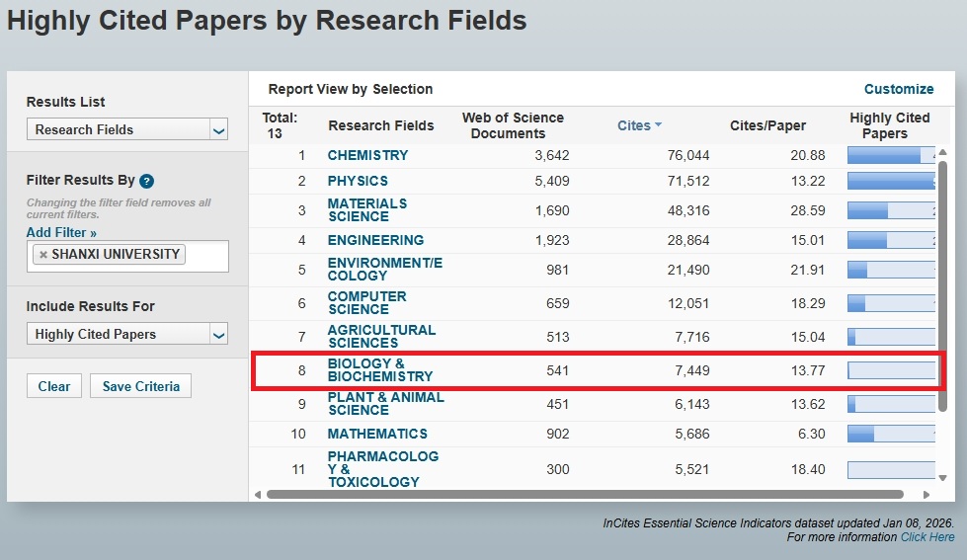Image resolution: width=967 pixels, height=560 pixels.
Task: Click the vertical scrollbar of the table
Action: (x=942, y=277)
